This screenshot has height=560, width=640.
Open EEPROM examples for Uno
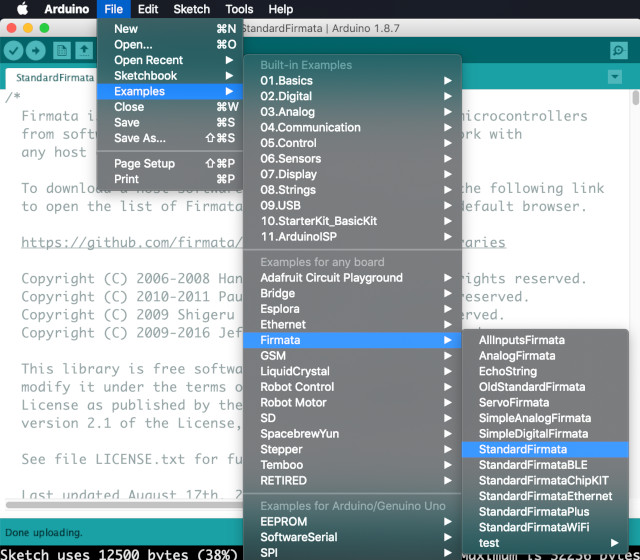(x=352, y=522)
